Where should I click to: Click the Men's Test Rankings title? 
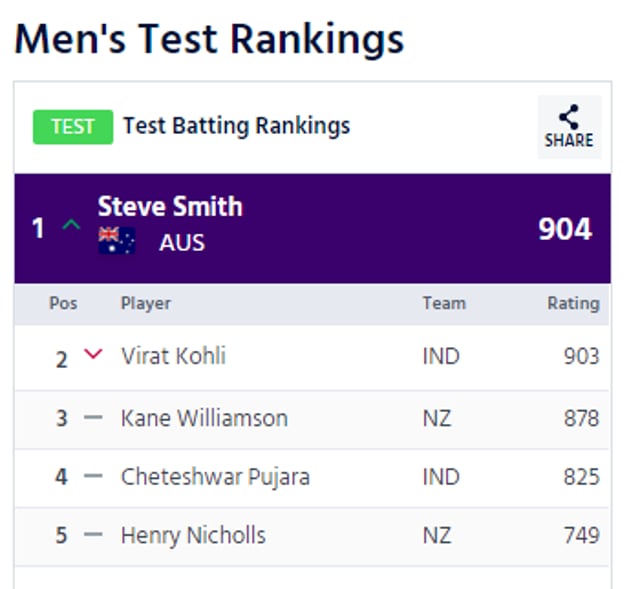click(x=209, y=40)
